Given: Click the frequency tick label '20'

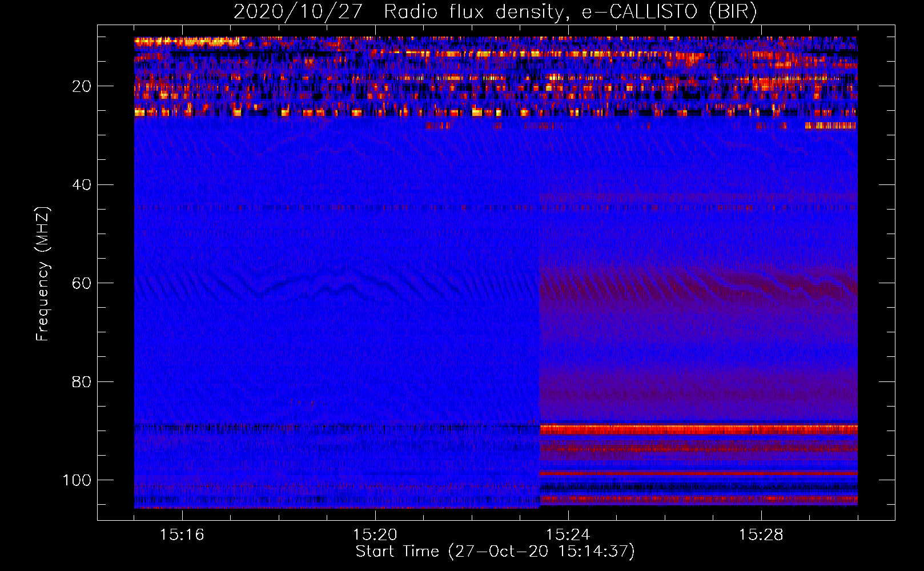Looking at the screenshot, I should (82, 86).
